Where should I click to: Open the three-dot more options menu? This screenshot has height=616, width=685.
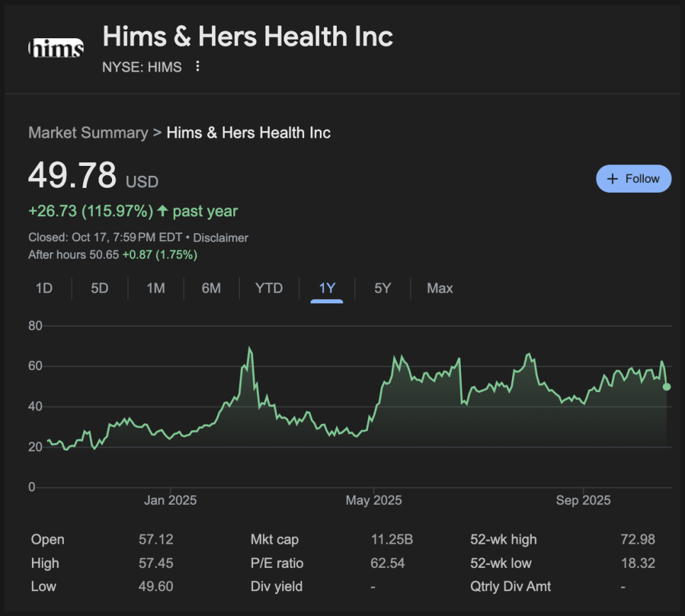(x=198, y=67)
